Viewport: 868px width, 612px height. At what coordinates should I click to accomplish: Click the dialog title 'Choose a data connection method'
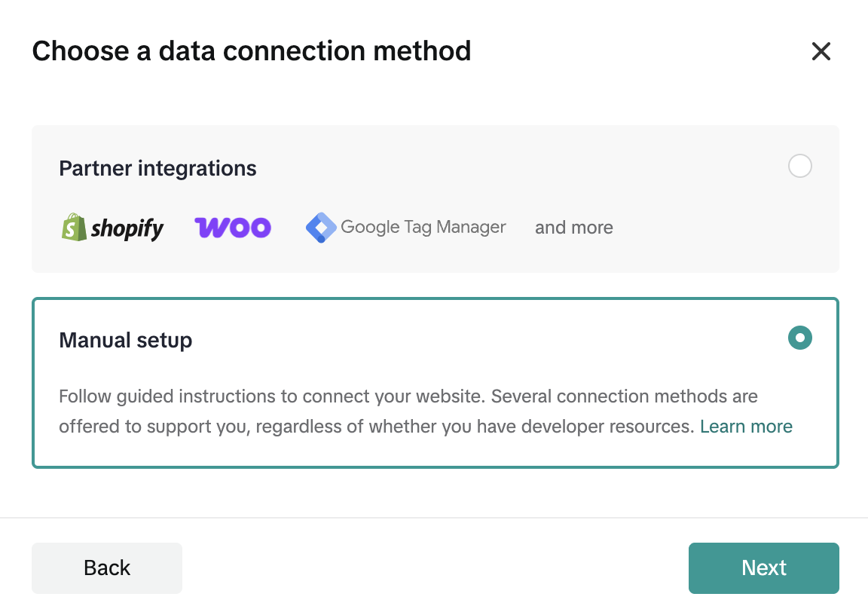pyautogui.click(x=251, y=50)
